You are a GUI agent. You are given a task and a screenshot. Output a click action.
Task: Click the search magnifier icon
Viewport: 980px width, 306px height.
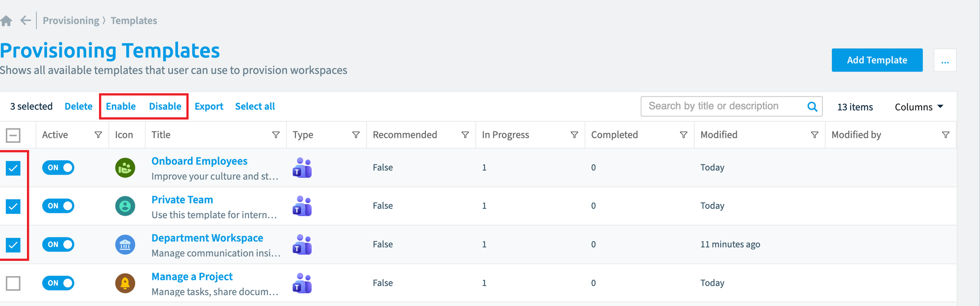click(x=812, y=106)
